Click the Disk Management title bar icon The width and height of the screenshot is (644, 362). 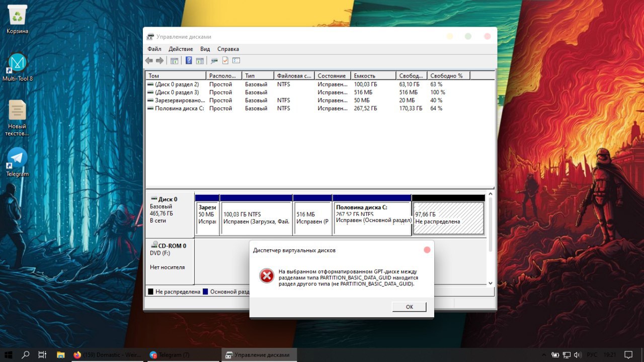point(150,37)
